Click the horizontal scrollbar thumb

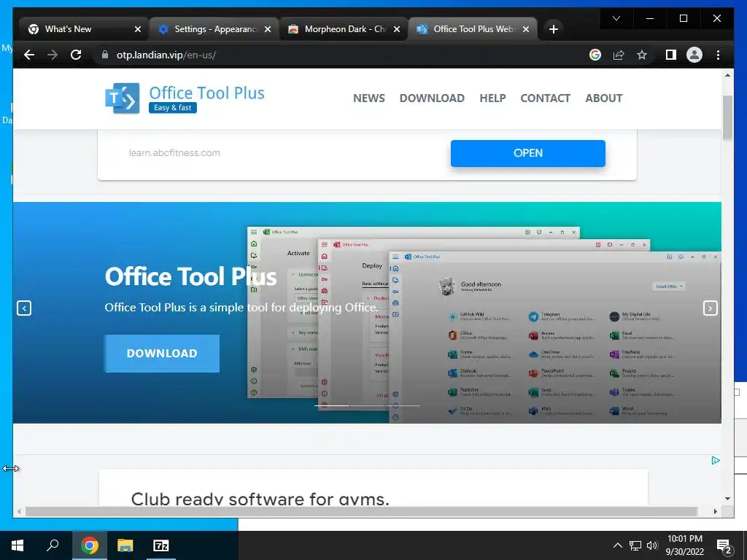[x=361, y=511]
